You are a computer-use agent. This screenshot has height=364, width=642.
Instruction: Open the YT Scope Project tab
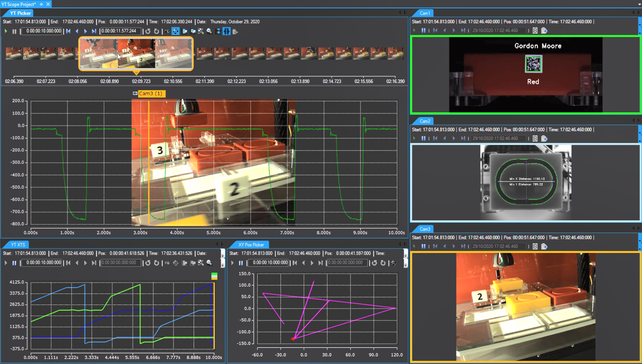pyautogui.click(x=18, y=4)
